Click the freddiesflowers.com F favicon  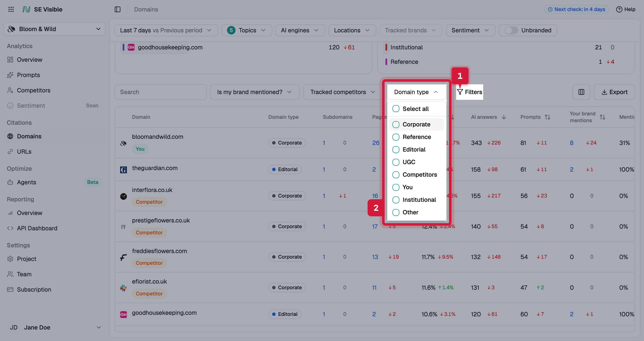(x=124, y=257)
